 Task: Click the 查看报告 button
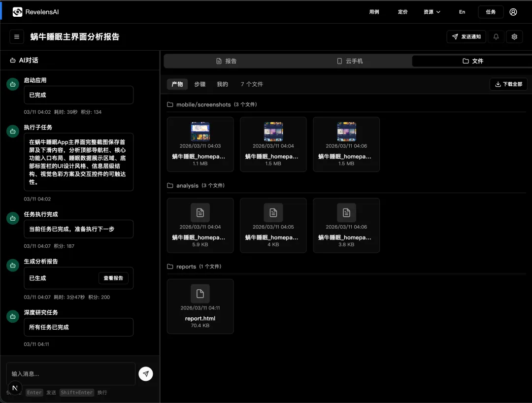(113, 278)
